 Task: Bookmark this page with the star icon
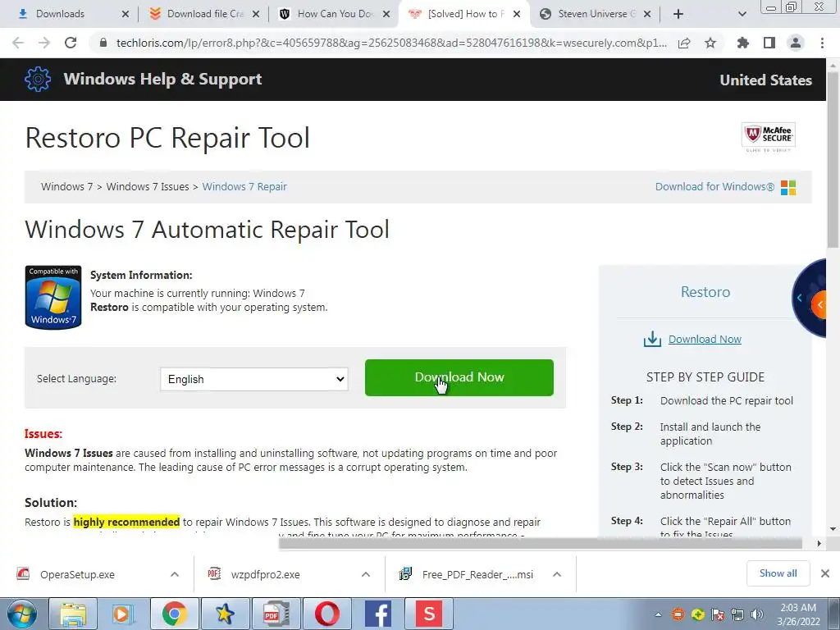point(710,43)
